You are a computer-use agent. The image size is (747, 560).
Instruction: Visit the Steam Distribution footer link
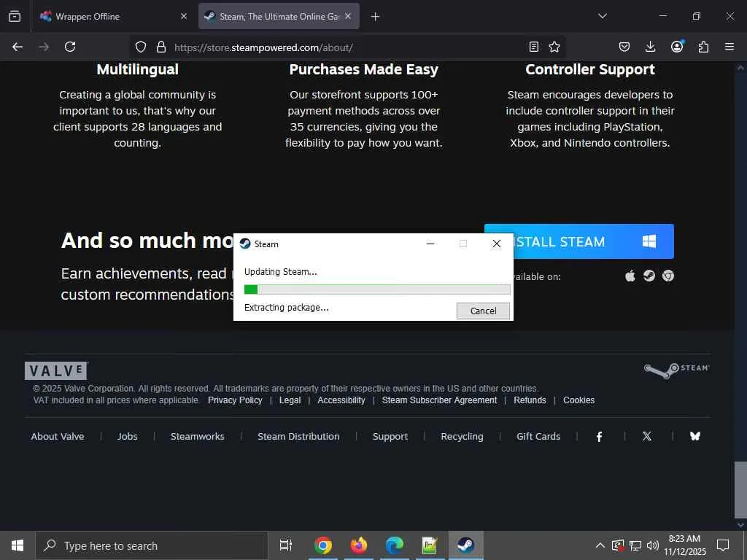tap(298, 436)
